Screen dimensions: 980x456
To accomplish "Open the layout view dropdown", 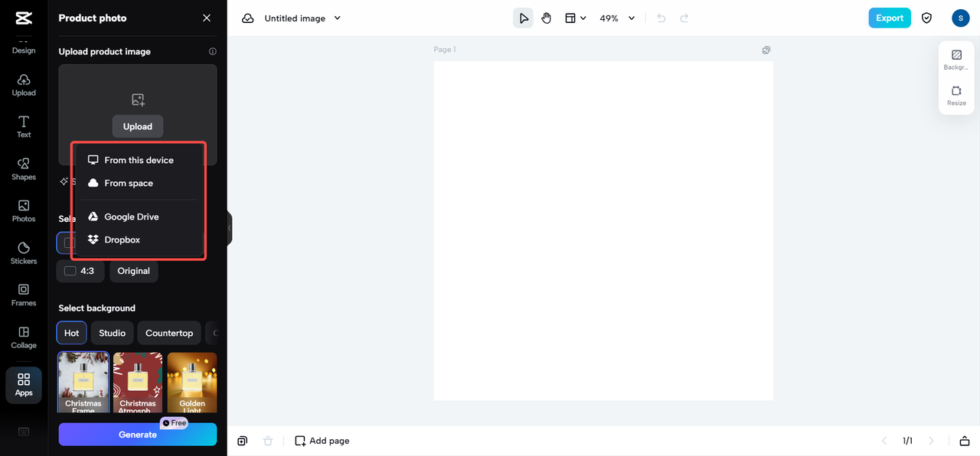I will 576,18.
